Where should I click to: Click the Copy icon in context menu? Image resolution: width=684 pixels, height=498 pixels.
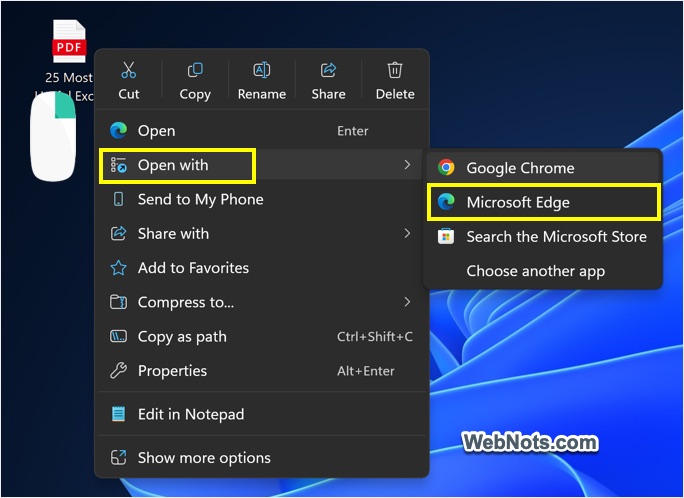click(x=195, y=70)
